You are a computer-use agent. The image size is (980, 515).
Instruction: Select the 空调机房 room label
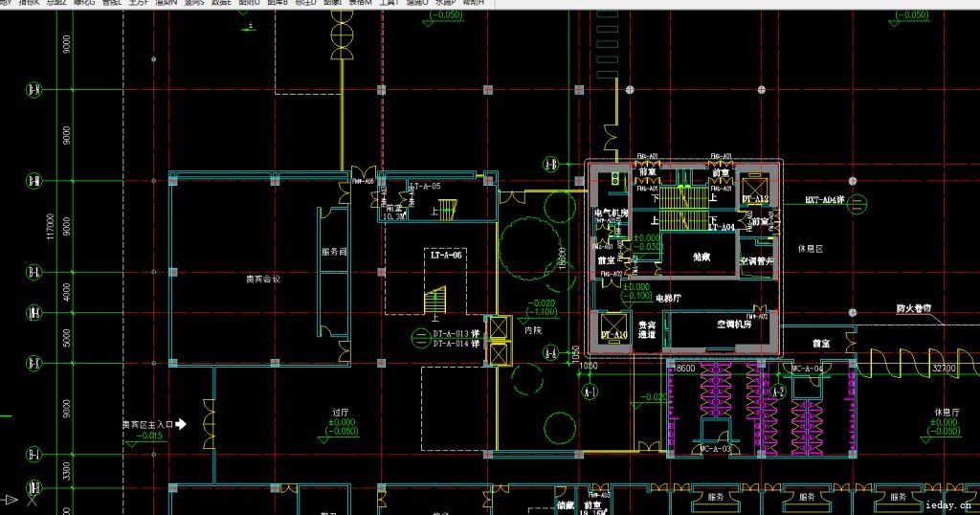(736, 325)
